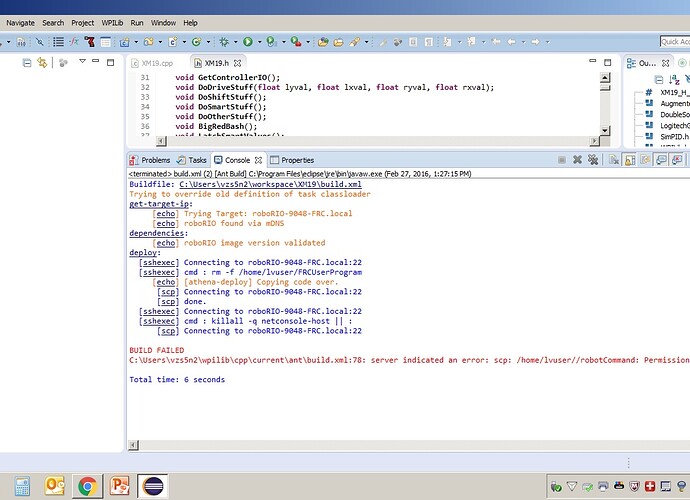Image resolution: width=690 pixels, height=500 pixels.
Task: Open the Project menu
Action: 83,22
